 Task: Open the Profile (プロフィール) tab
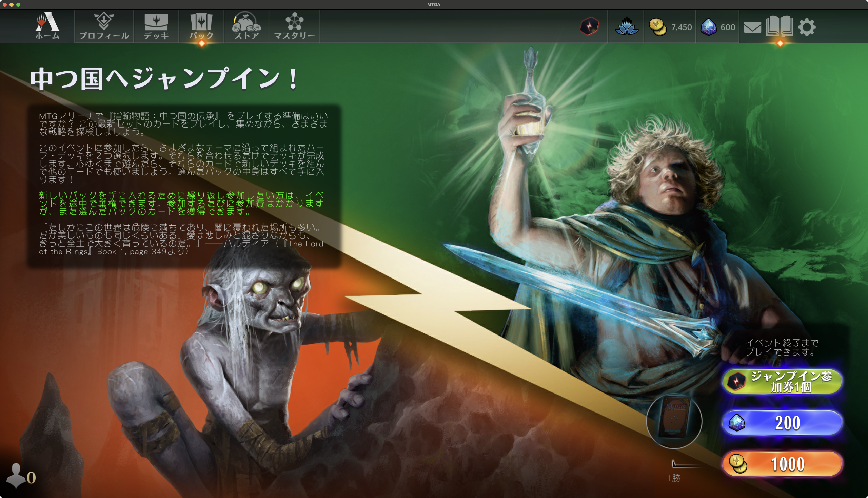point(104,26)
